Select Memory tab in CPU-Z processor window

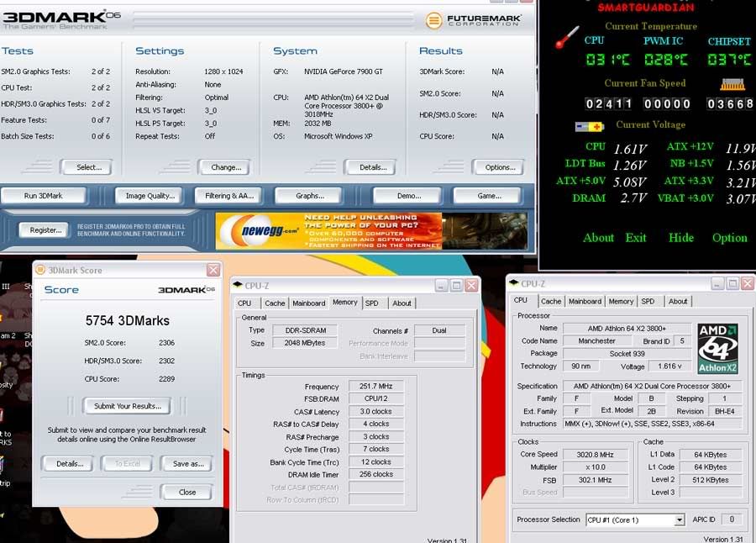621,301
